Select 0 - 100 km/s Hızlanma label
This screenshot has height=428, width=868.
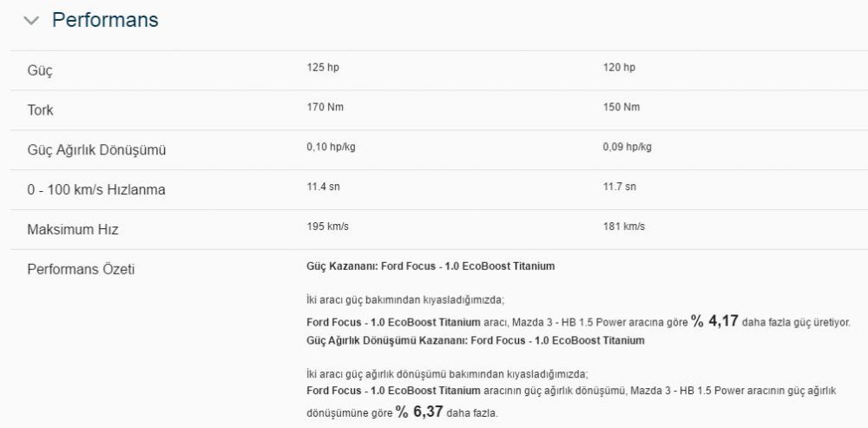point(96,190)
